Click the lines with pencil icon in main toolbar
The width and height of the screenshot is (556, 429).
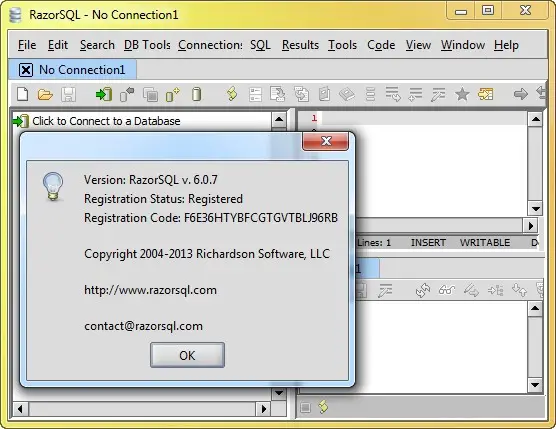[x=438, y=94]
